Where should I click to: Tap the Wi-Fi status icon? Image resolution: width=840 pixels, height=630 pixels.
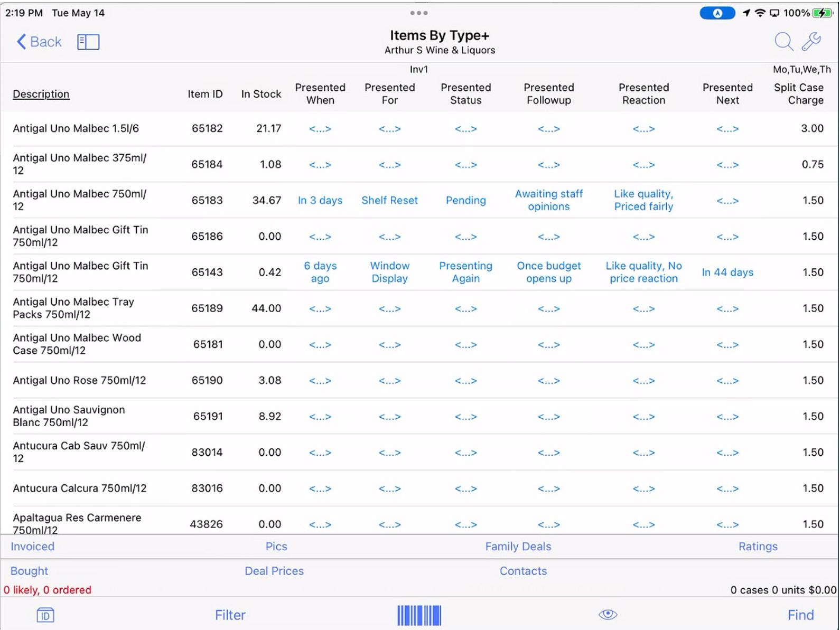[x=760, y=13]
